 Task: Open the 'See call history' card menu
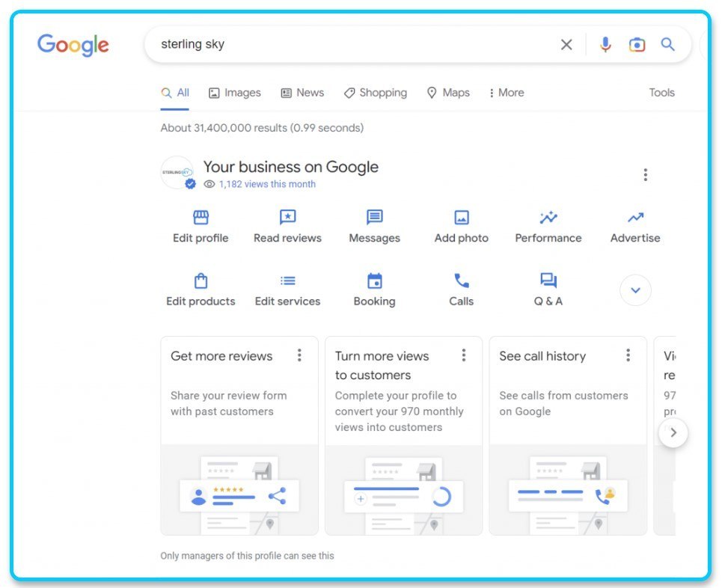(628, 355)
